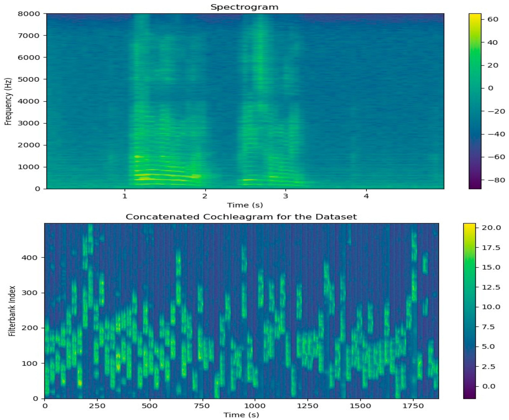Click the 4 second tick on the spectrogram
The image size is (509, 420).
point(366,196)
